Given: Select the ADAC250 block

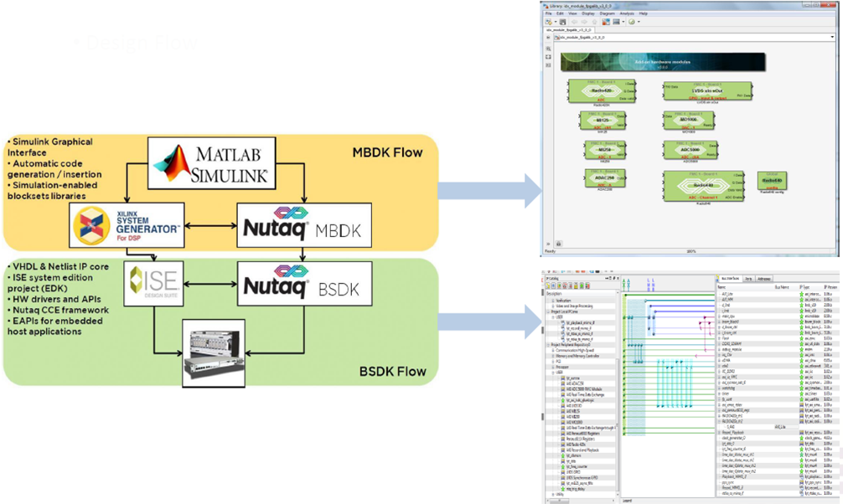Looking at the screenshot, I should click(605, 178).
